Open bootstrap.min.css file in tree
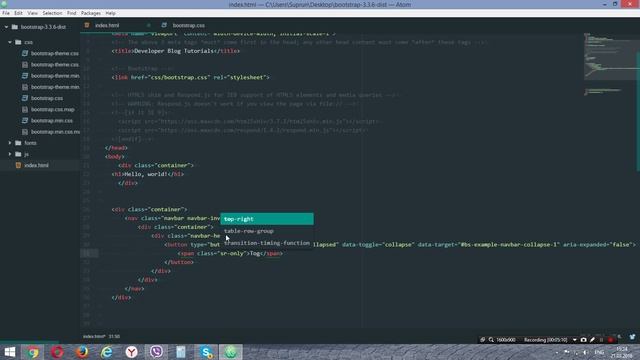Viewport: 640px width, 360px height. pos(52,121)
